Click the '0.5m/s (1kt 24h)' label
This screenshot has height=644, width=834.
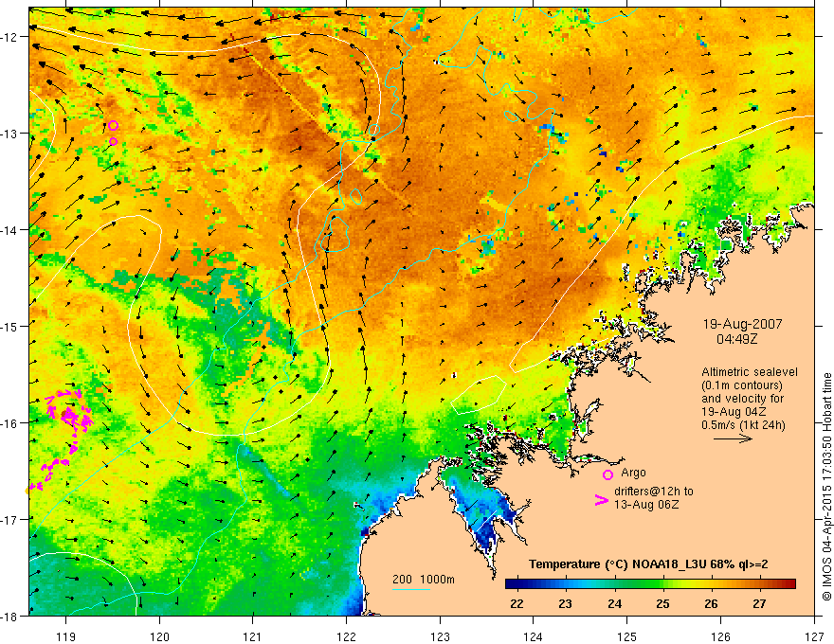[x=743, y=425]
